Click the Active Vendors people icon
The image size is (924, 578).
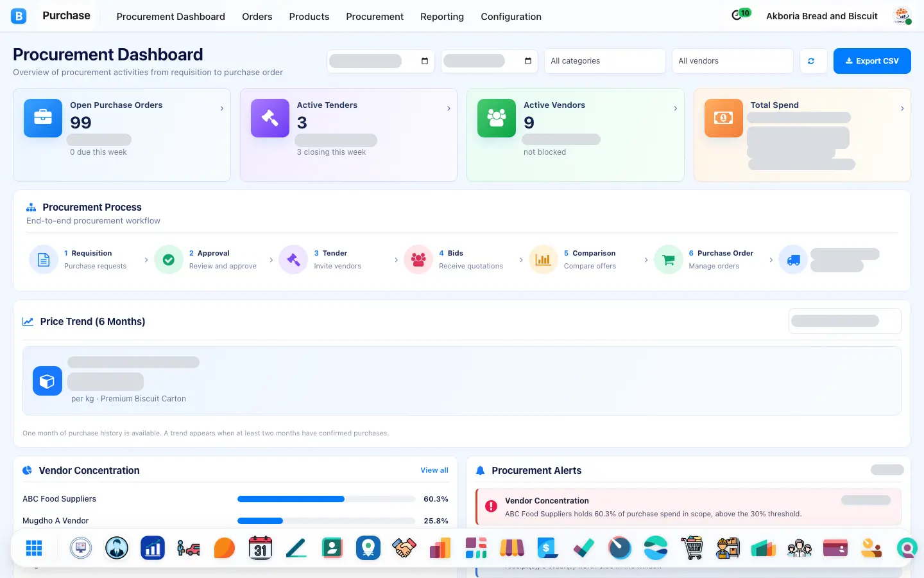click(x=497, y=118)
